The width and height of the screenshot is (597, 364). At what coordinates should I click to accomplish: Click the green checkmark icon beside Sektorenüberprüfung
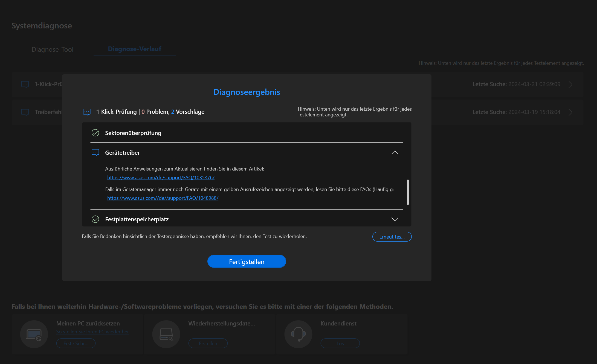(x=95, y=133)
